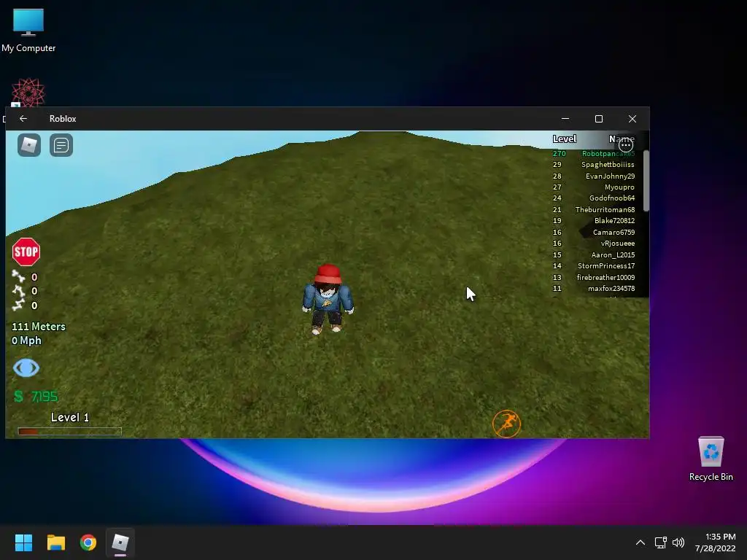Click the leaderboard vertical scrollbar
Viewport: 747px width, 560px height.
point(646,181)
